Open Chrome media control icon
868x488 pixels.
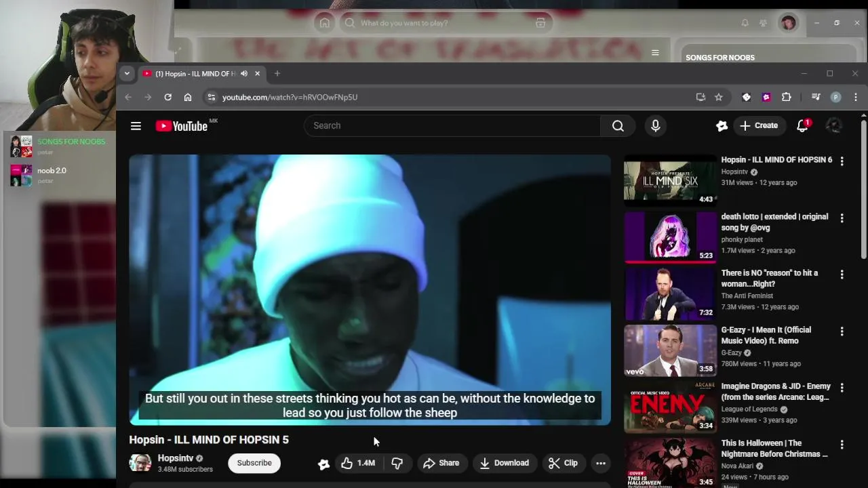point(816,97)
